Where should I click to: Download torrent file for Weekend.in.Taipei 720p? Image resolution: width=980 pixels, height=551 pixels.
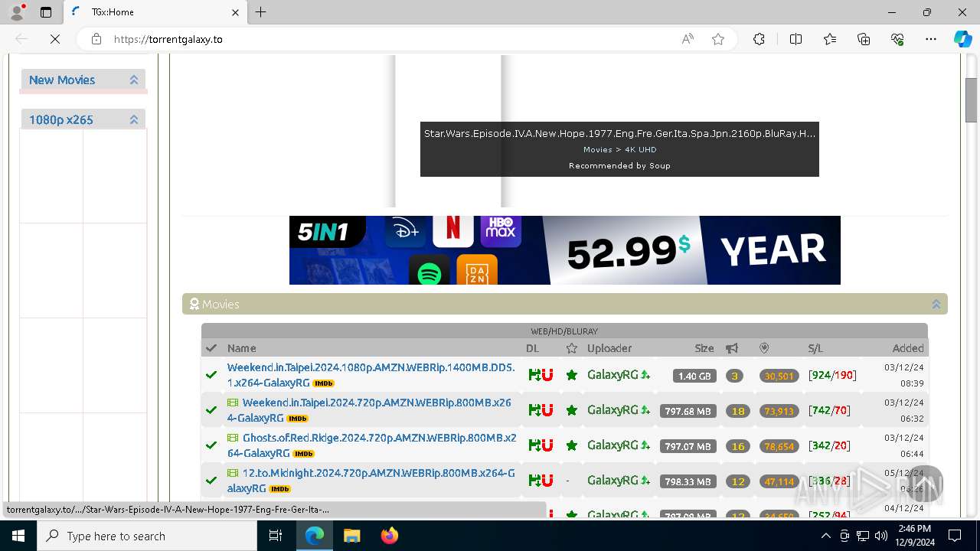click(534, 410)
